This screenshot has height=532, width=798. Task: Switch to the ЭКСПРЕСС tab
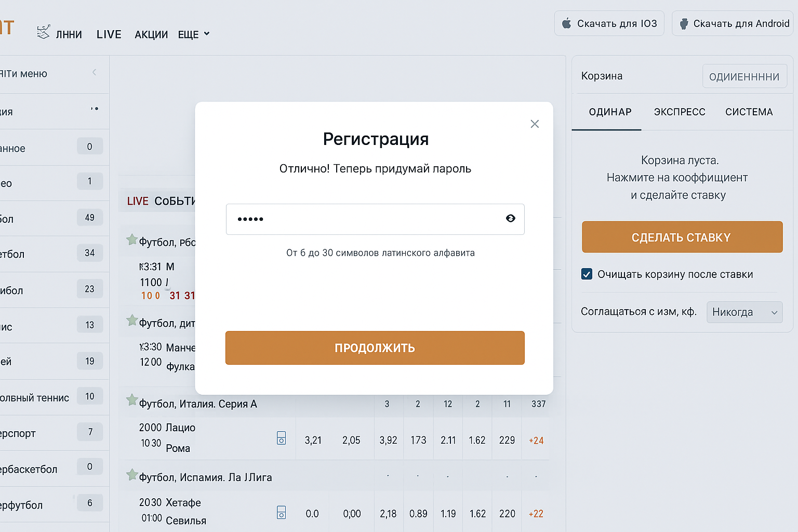[680, 112]
